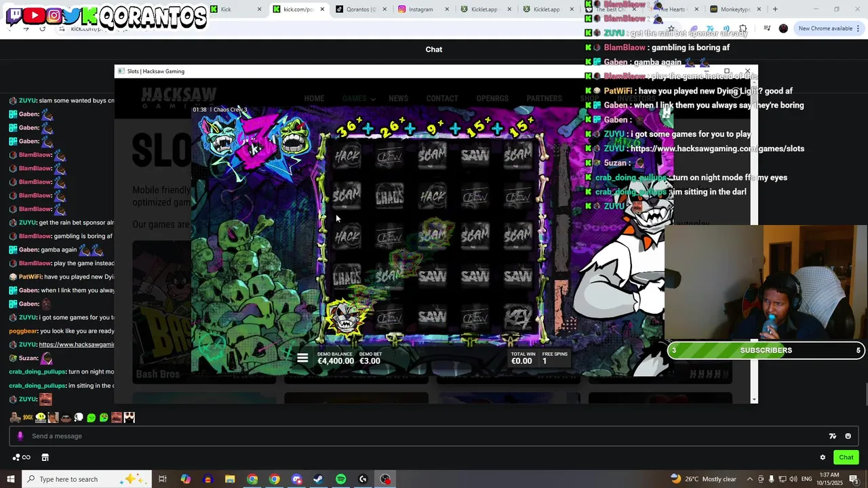Click OPENRGS in Hacksaw Gaming nav
Viewport: 868px width, 488px height.
pyautogui.click(x=492, y=98)
